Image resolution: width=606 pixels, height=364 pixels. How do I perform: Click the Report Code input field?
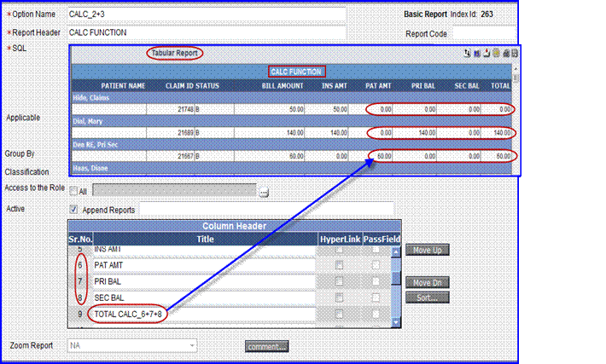click(x=484, y=34)
